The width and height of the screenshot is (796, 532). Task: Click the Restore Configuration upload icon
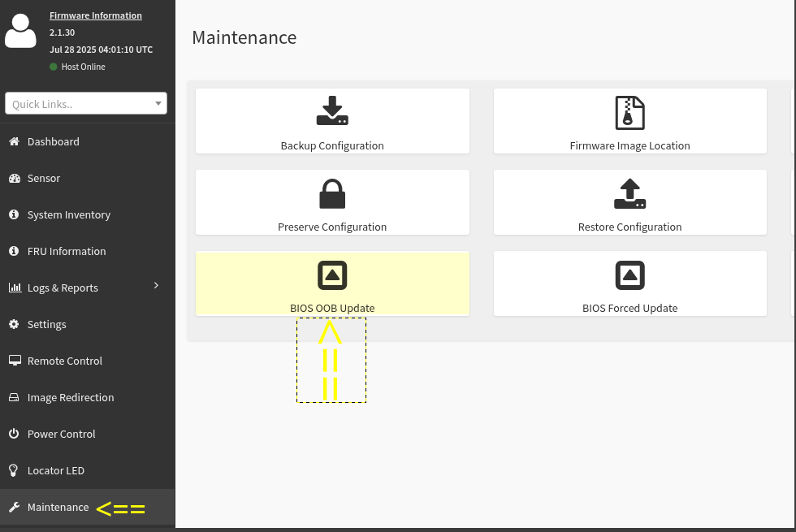[629, 194]
